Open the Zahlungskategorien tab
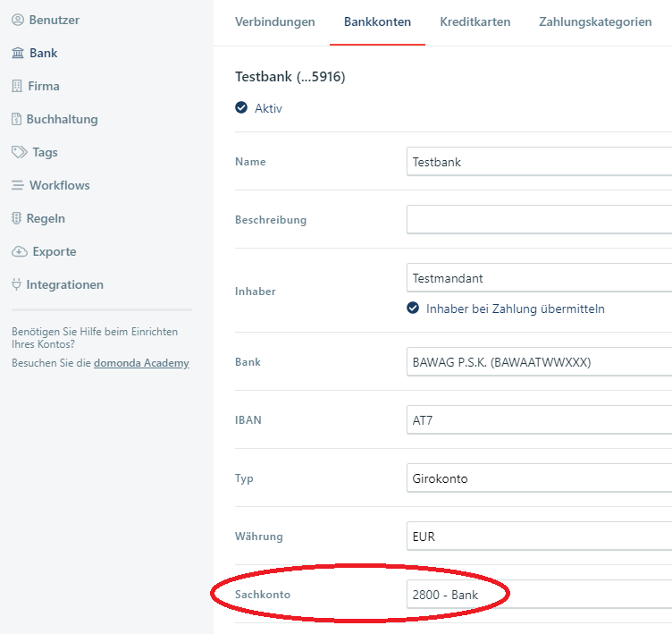Screen dimensions: 672x634 (595, 22)
